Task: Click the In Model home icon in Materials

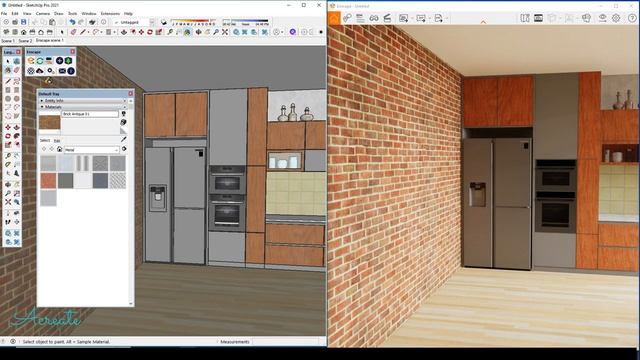Action: click(60, 149)
